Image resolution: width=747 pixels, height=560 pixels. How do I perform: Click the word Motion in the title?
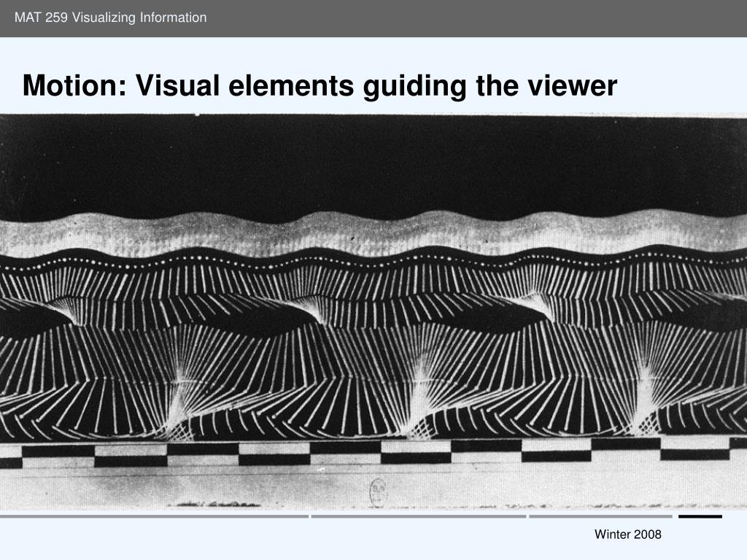click(74, 86)
